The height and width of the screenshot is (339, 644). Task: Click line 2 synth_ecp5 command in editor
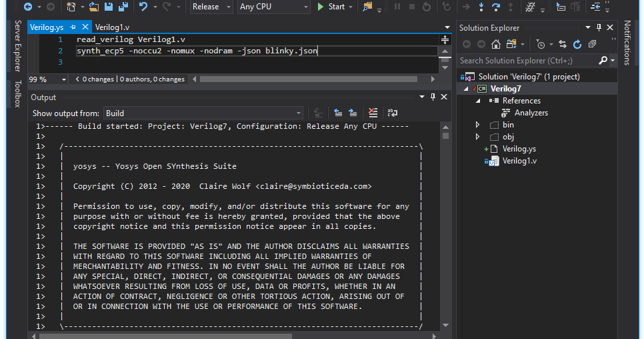click(x=197, y=51)
